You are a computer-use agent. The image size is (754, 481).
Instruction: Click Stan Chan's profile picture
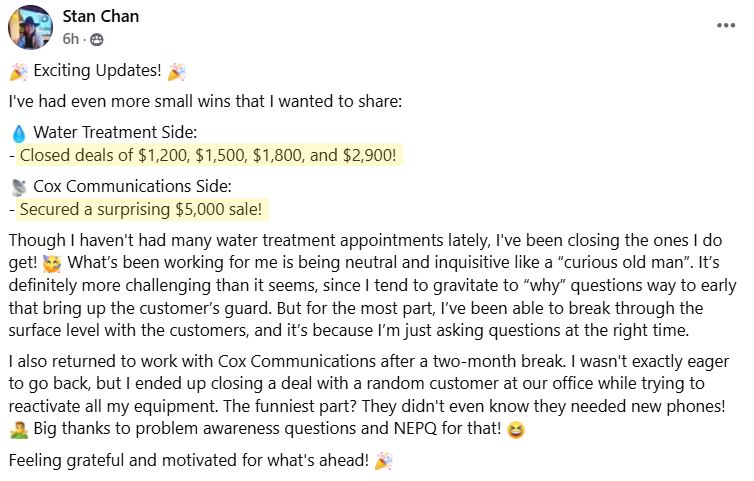(30, 27)
